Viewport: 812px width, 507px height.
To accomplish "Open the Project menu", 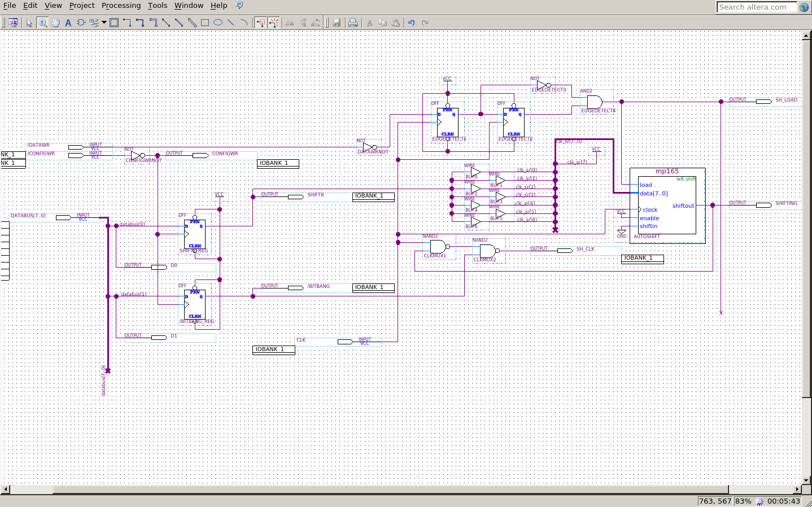I will click(x=81, y=6).
